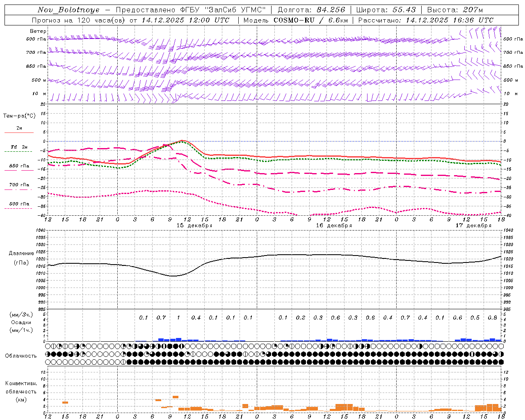Click the Тем-ра(°C) temperature panel label
The height and width of the screenshot is (420, 525).
(x=19, y=116)
